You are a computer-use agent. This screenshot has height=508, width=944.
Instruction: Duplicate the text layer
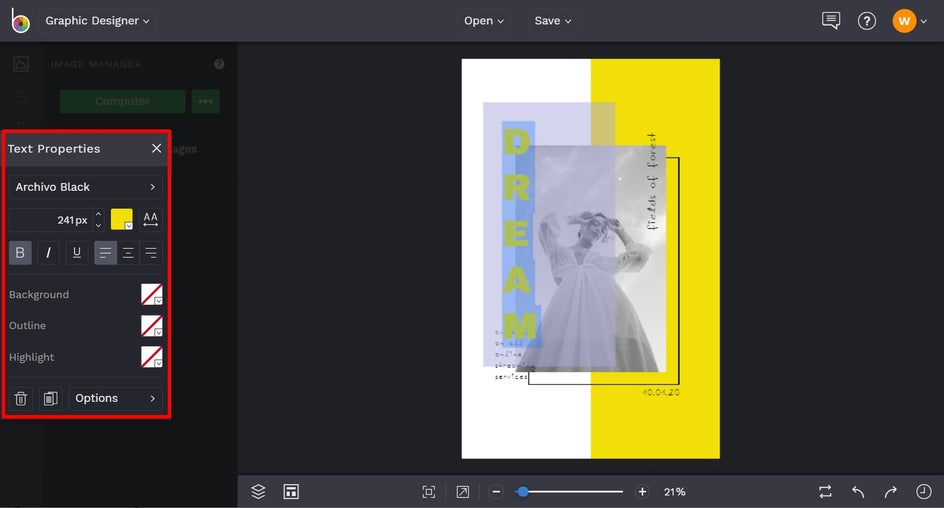click(51, 398)
